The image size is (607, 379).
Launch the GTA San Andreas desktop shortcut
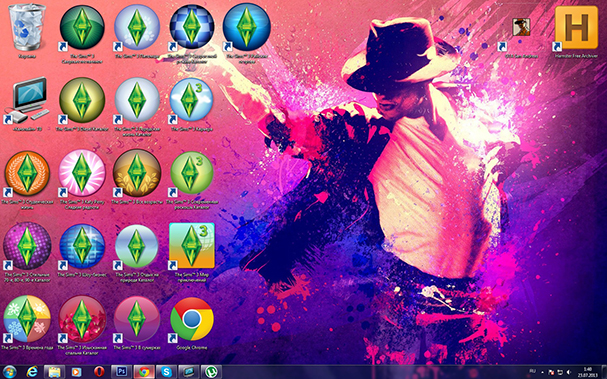(521, 27)
